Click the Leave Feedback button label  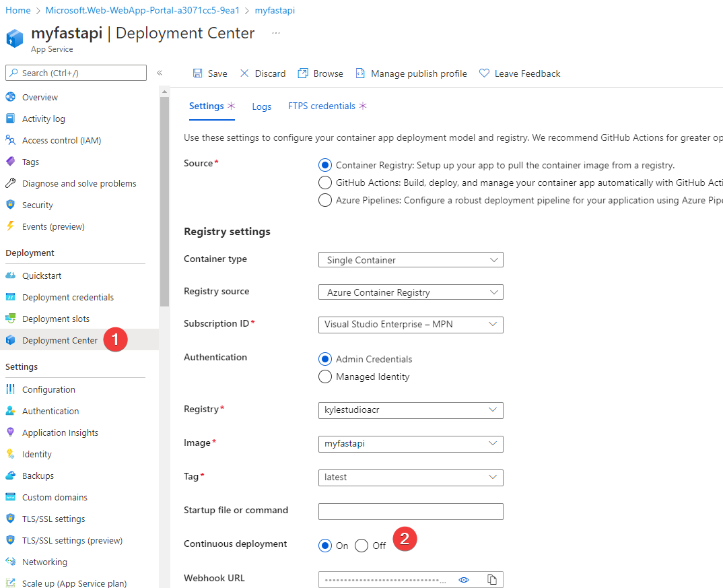pos(528,73)
